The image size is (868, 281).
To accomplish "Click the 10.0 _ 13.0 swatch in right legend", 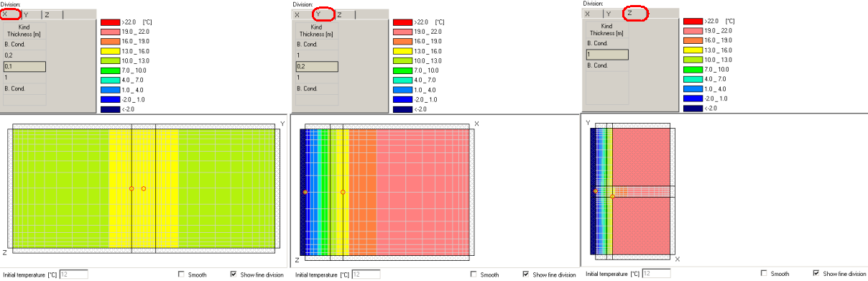I will [693, 60].
